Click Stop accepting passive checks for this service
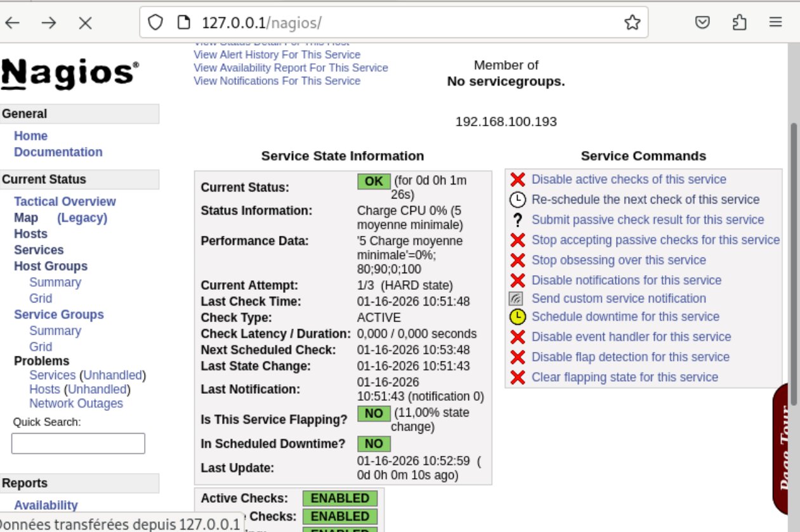Image resolution: width=800 pixels, height=532 pixels. point(655,240)
